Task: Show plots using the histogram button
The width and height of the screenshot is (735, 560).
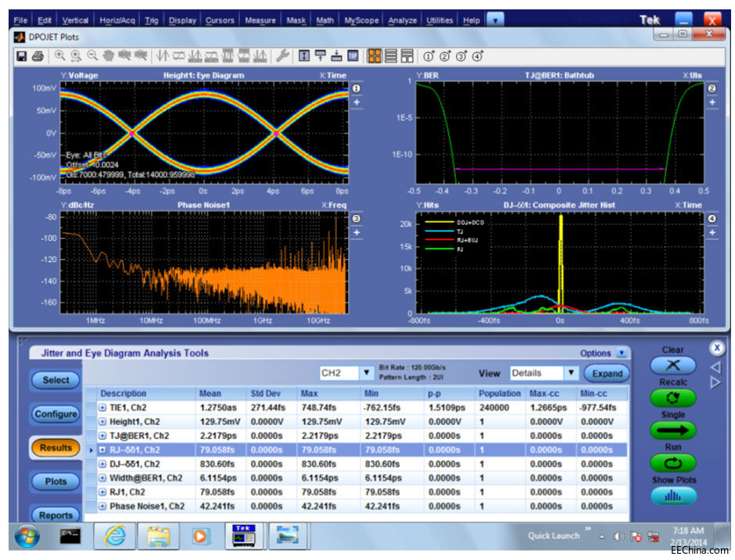Action: click(672, 496)
